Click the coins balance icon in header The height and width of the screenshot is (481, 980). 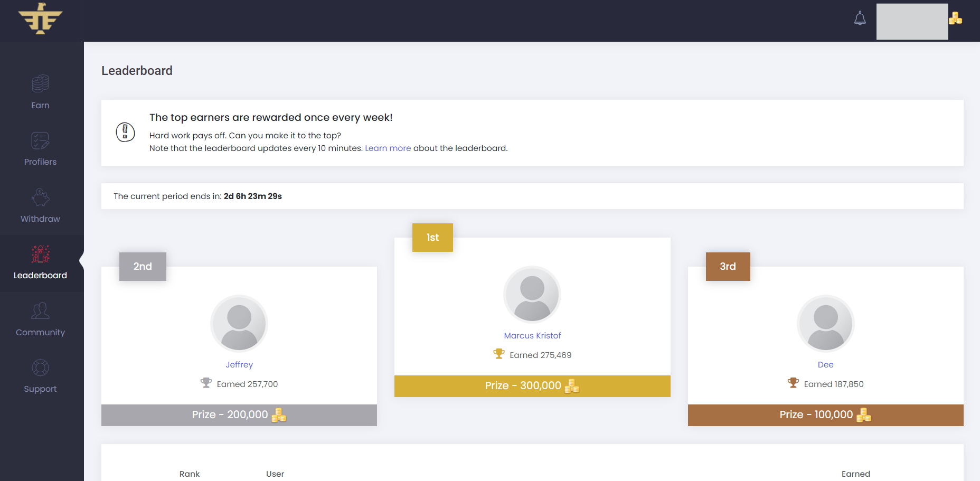[955, 18]
